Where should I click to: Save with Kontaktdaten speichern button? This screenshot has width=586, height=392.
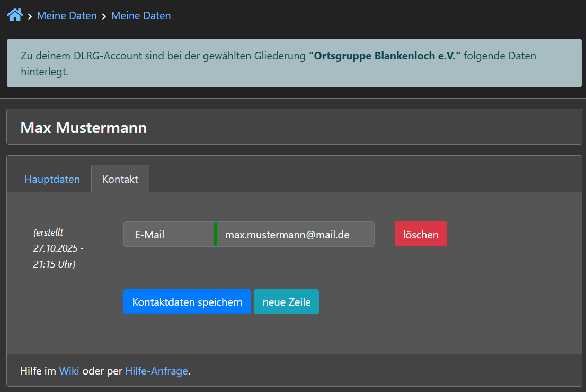point(187,302)
